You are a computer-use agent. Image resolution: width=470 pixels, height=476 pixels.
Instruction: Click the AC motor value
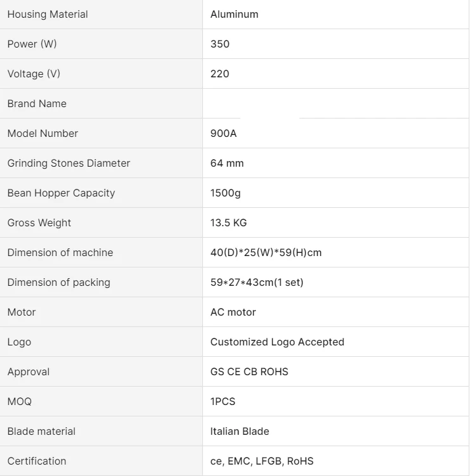point(233,312)
